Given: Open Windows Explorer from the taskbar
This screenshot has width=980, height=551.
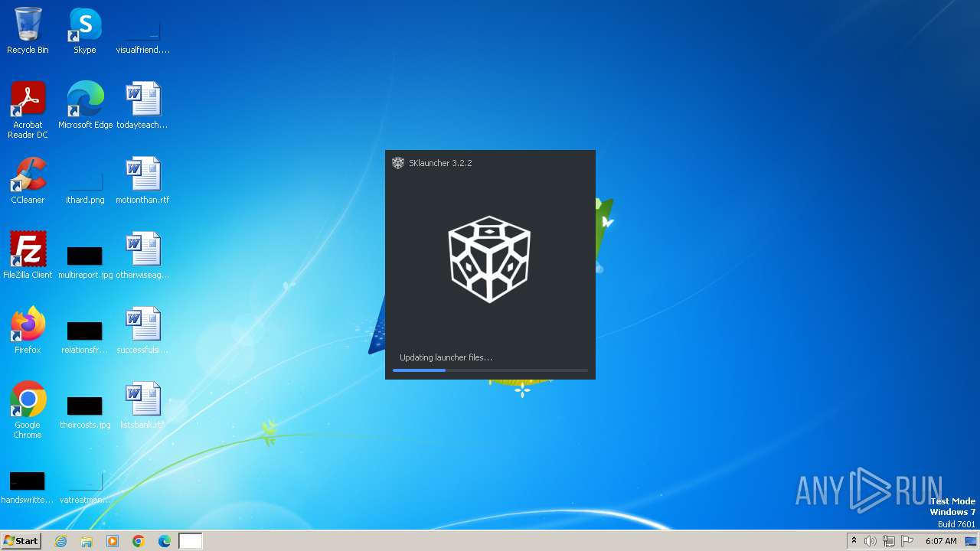Looking at the screenshot, I should 87,541.
